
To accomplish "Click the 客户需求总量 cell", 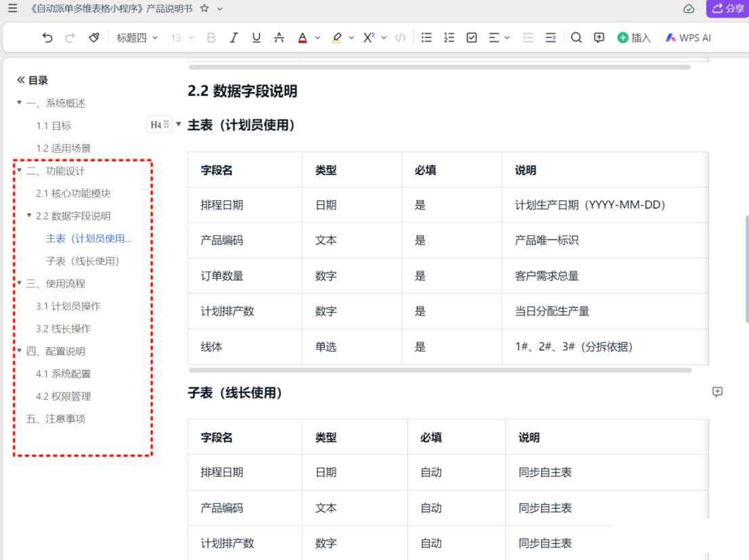I will [605, 275].
